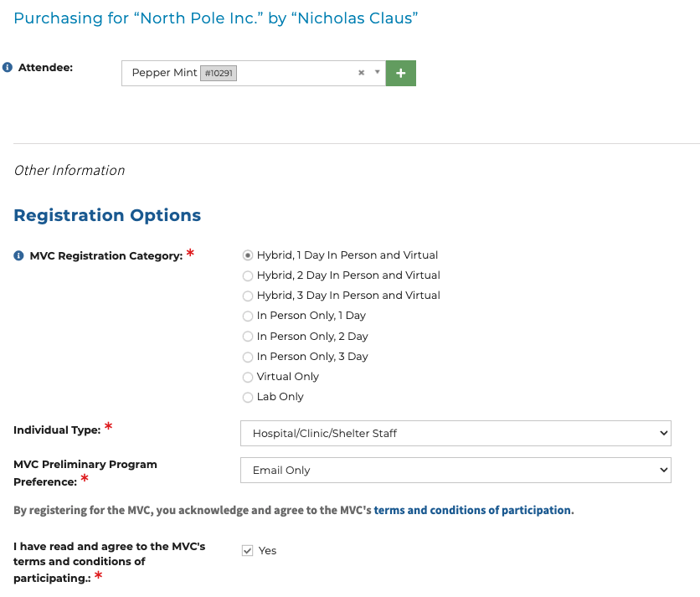The width and height of the screenshot is (700, 597).
Task: Click the Pepper Mint attendee field
Action: click(x=276, y=73)
